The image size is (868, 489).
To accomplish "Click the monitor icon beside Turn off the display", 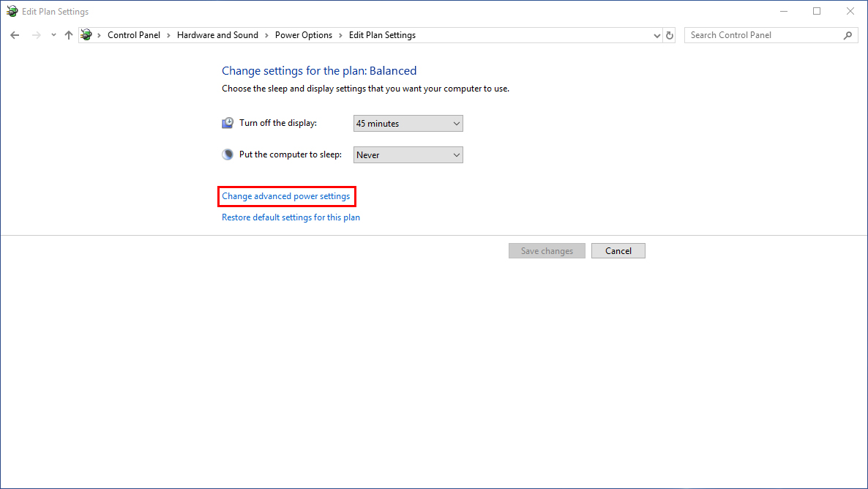I will click(228, 123).
